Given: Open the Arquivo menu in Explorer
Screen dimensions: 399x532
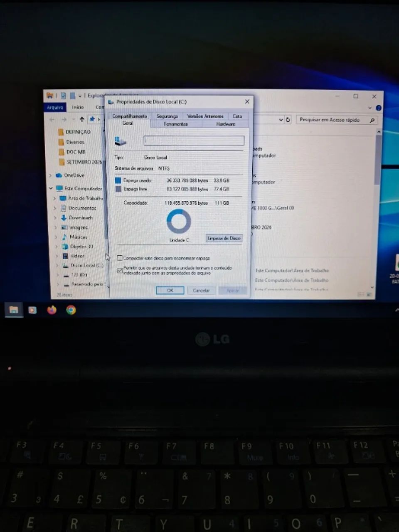Looking at the screenshot, I should (55, 107).
